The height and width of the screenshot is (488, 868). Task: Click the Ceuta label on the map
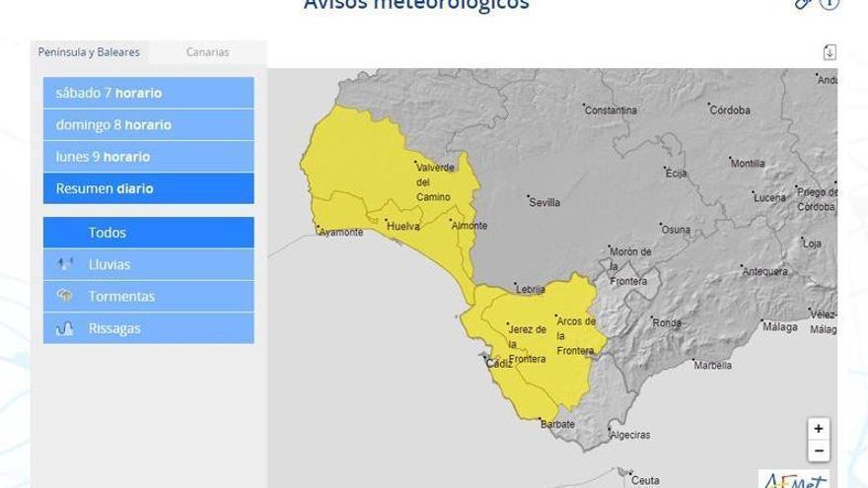(645, 480)
